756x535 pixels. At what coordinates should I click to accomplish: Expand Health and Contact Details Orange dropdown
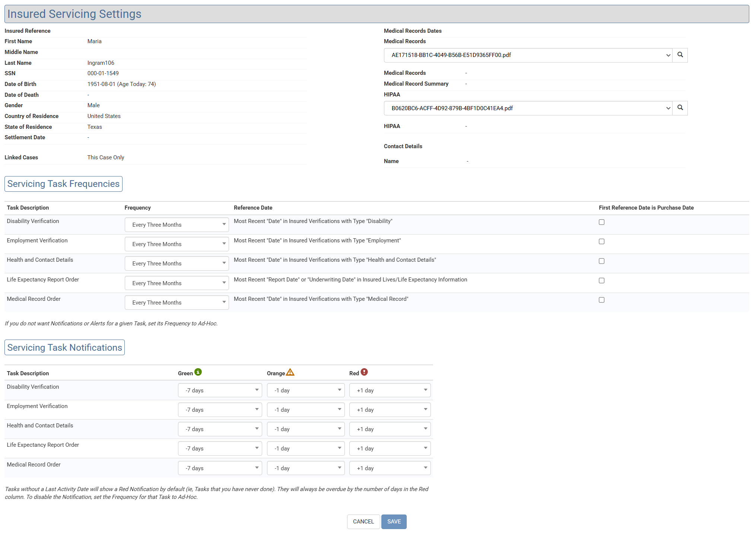(306, 429)
